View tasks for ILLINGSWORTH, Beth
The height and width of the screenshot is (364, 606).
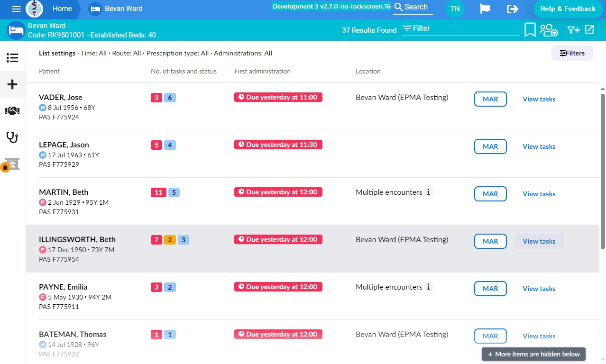[x=539, y=241]
